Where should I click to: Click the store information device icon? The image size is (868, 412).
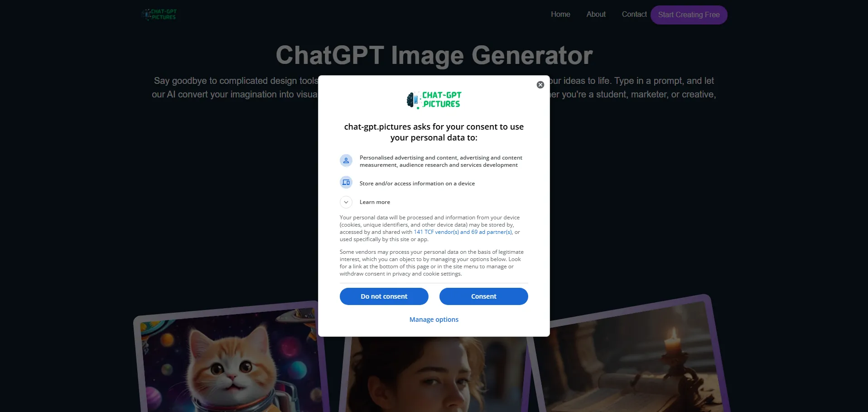pyautogui.click(x=346, y=182)
